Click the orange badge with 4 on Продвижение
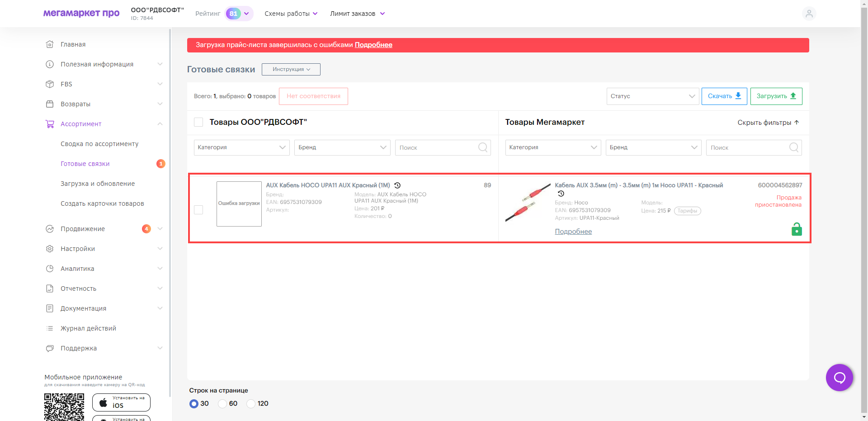Screen dimensions: 868x421 click(146, 229)
